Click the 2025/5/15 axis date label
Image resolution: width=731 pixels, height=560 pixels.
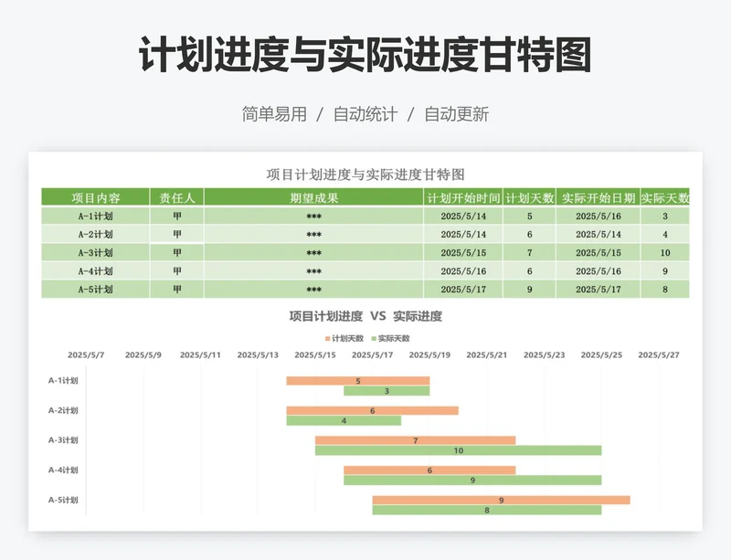pos(315,354)
